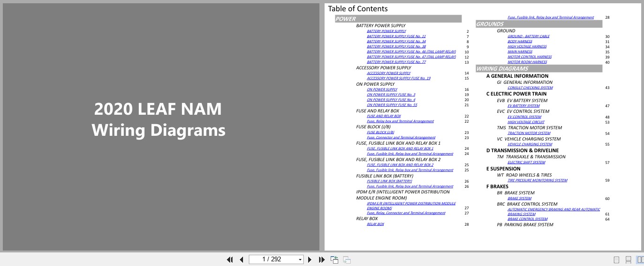
Task: Open the FUSIBLE LINK BOX (BATTERY) link
Action: point(389,181)
